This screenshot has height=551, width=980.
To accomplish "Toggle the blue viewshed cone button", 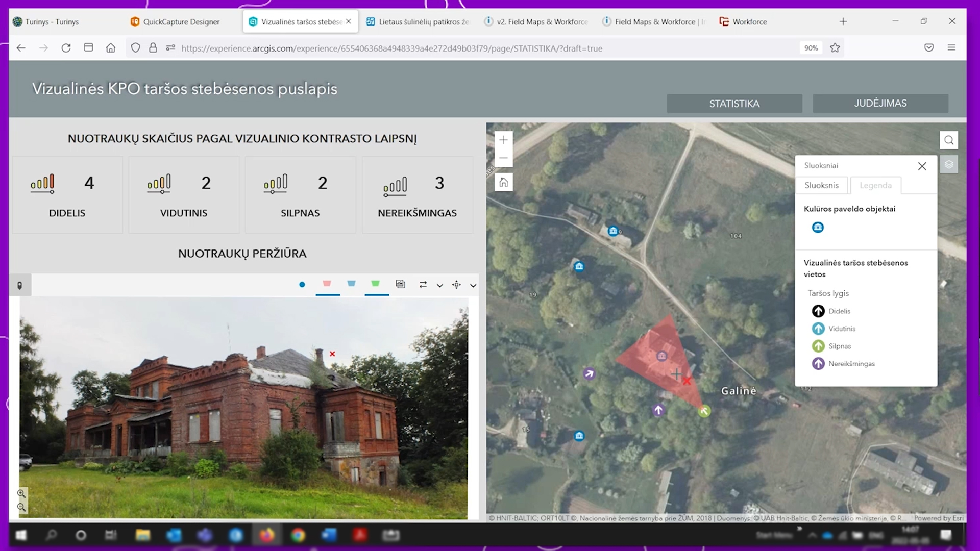I will (x=351, y=284).
